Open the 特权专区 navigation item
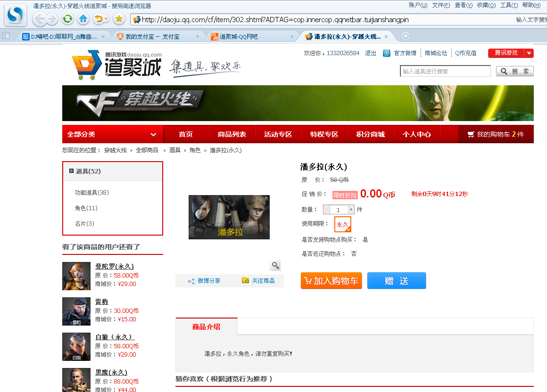Image resolution: width=547 pixels, height=392 pixels. pyautogui.click(x=324, y=134)
